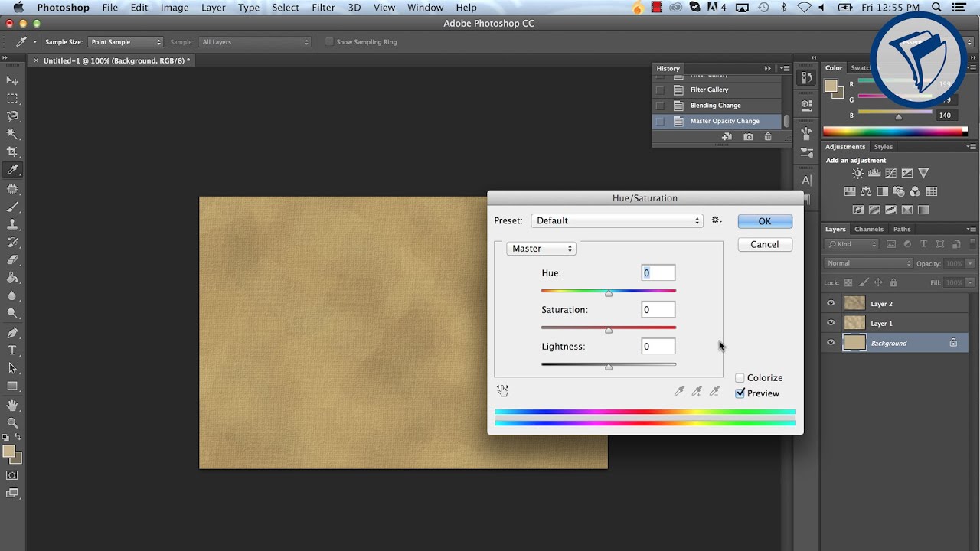Uncheck the Preview checkbox

[740, 393]
